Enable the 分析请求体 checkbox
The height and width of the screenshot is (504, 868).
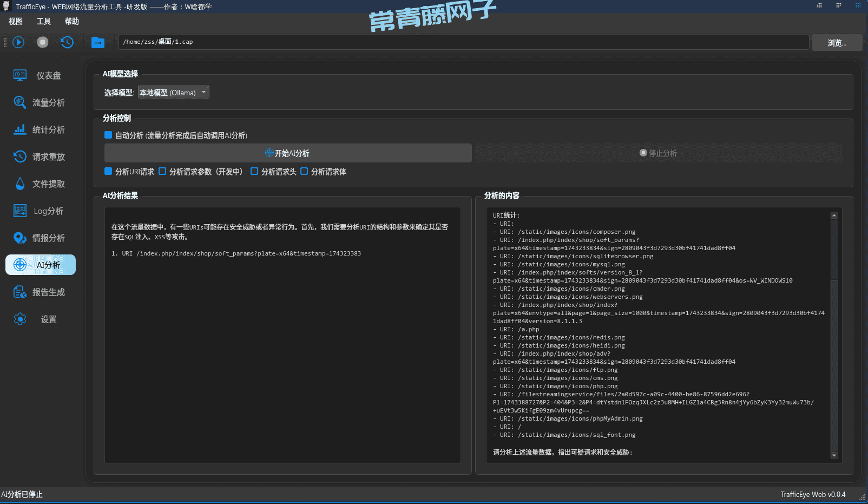point(304,172)
